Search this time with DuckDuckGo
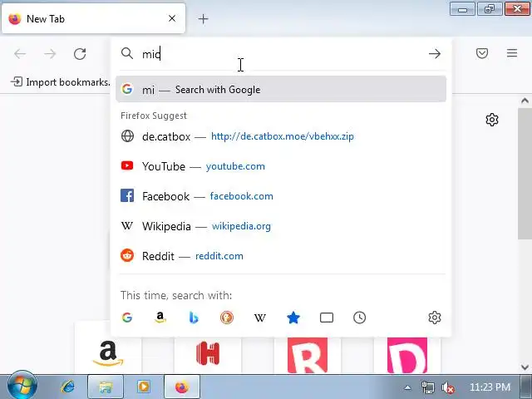 click(x=226, y=318)
